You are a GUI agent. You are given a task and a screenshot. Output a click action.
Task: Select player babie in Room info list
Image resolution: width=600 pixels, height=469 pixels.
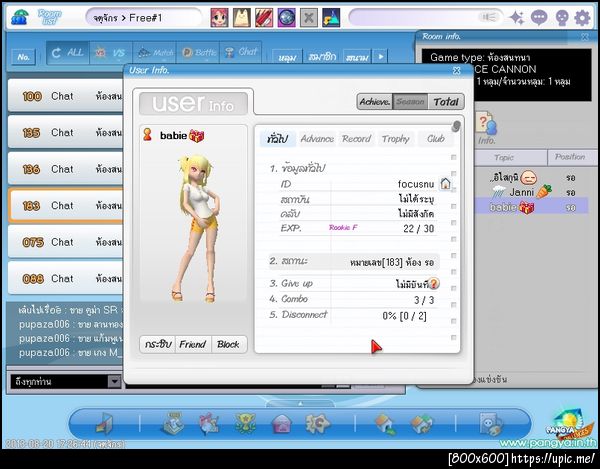coord(532,207)
